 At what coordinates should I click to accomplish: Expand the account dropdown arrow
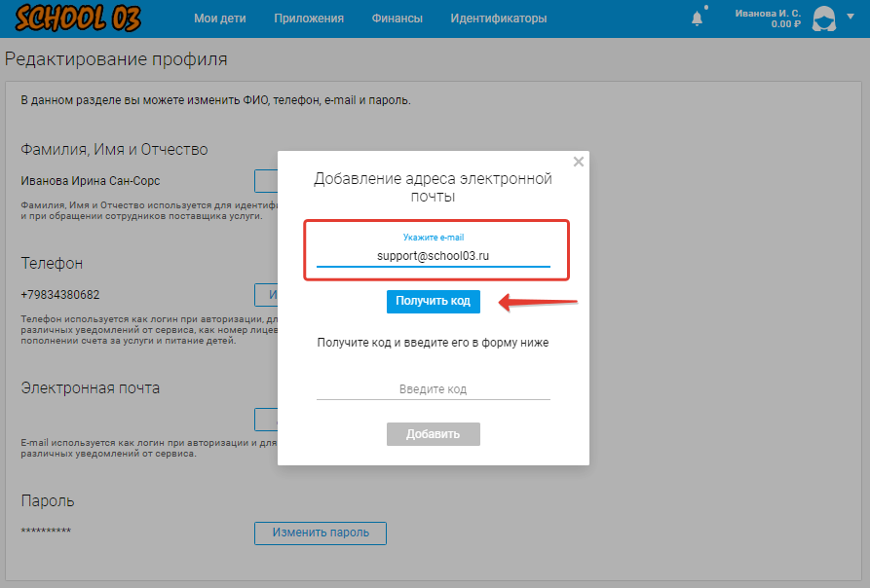click(x=851, y=17)
